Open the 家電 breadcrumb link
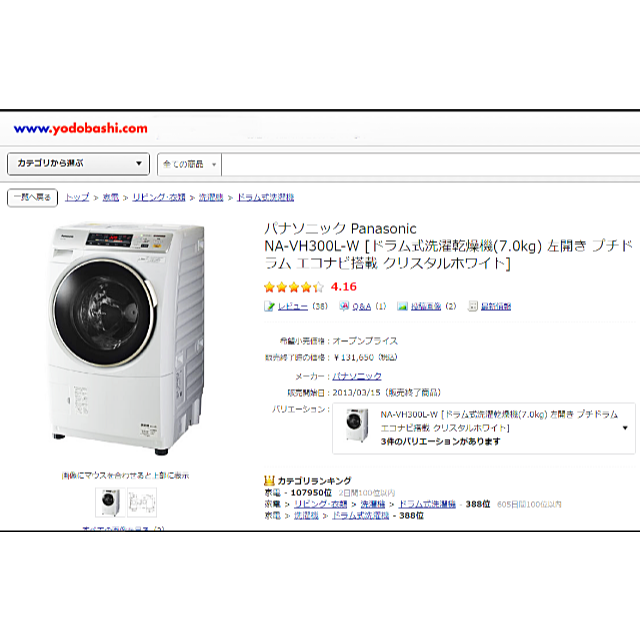The image size is (640, 640). point(111,198)
